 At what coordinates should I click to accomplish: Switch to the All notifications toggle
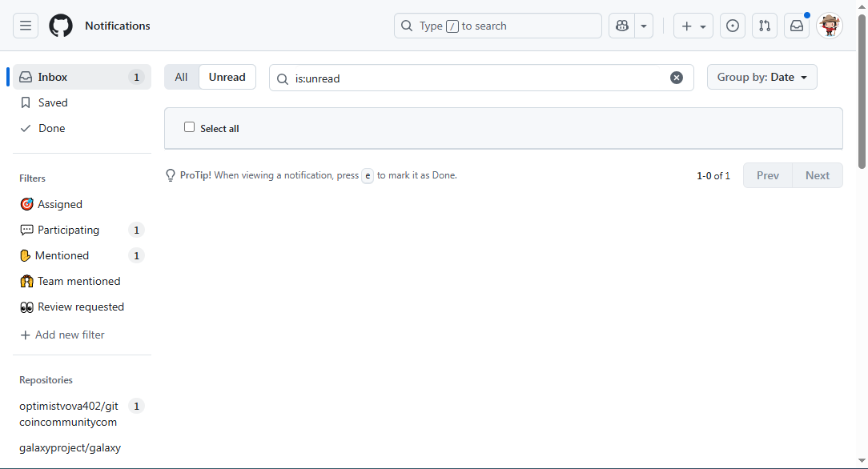(182, 77)
